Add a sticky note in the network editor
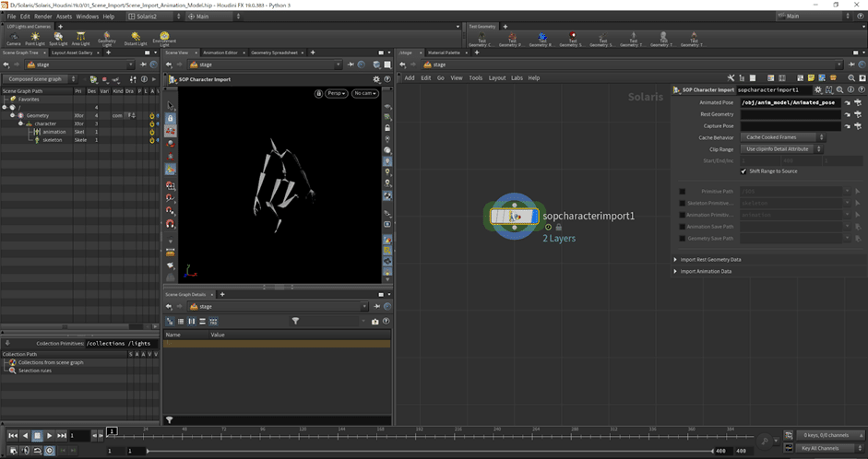This screenshot has height=459, width=868. (811, 78)
